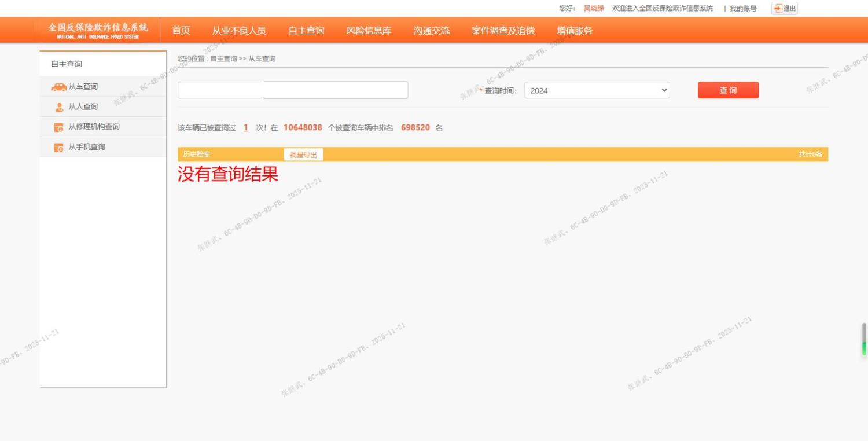Open the 增值服务 menu
This screenshot has width=868, height=441.
point(575,31)
